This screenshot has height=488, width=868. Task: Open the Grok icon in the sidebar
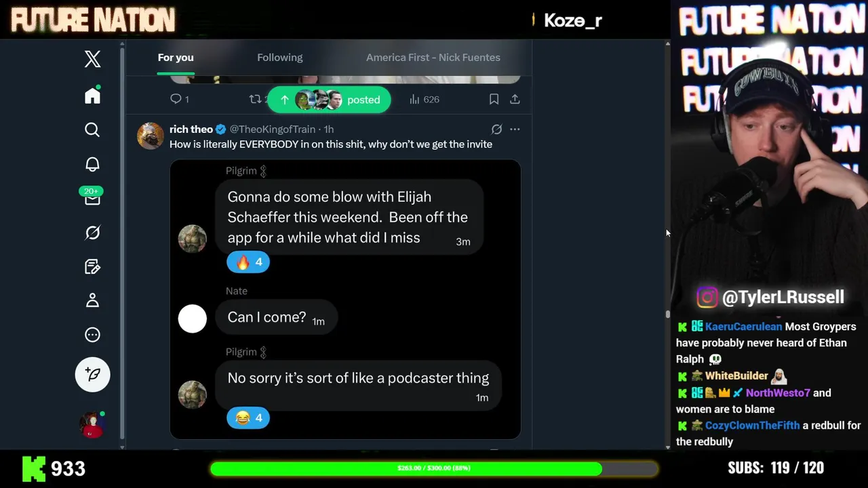click(93, 232)
